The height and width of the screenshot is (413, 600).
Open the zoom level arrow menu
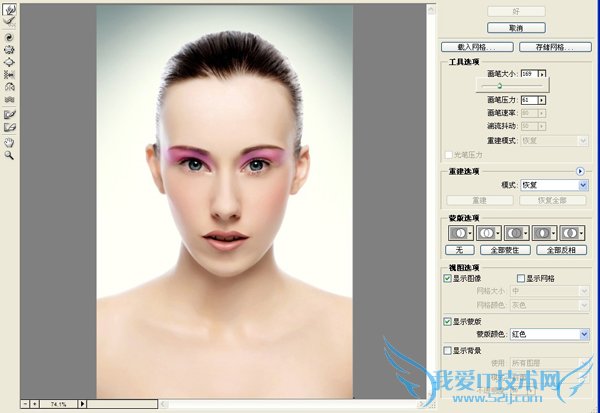coord(82,404)
